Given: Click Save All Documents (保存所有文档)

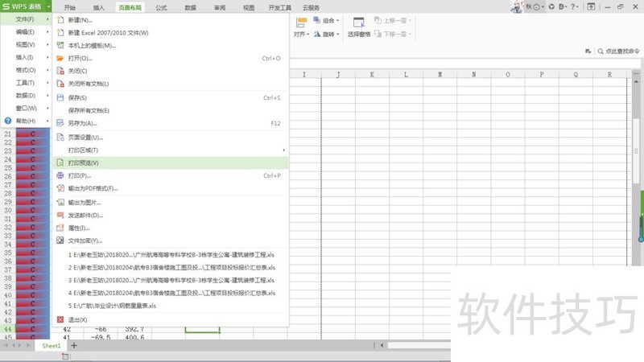Looking at the screenshot, I should click(x=171, y=110).
